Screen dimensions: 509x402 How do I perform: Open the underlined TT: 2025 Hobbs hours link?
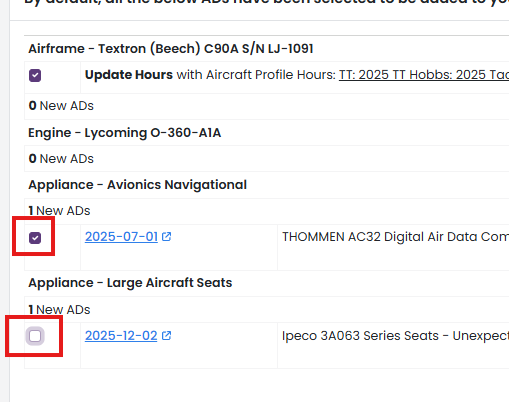click(x=424, y=75)
